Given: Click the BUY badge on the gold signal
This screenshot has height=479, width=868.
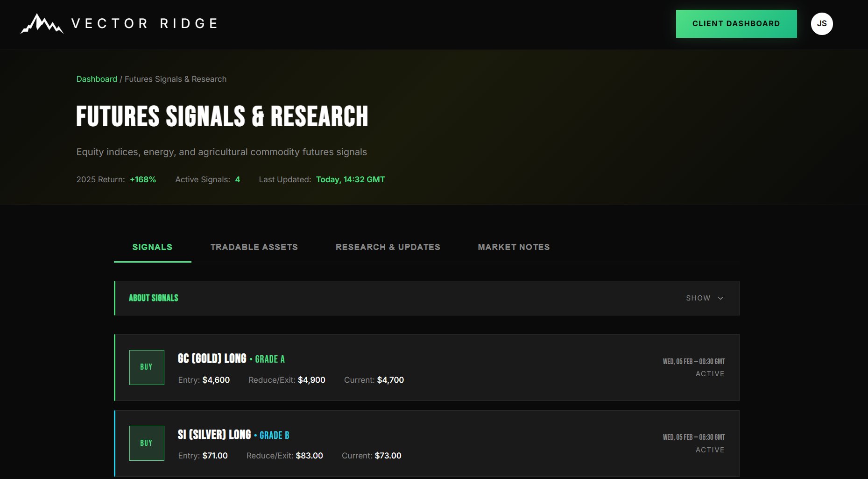Looking at the screenshot, I should (x=147, y=367).
